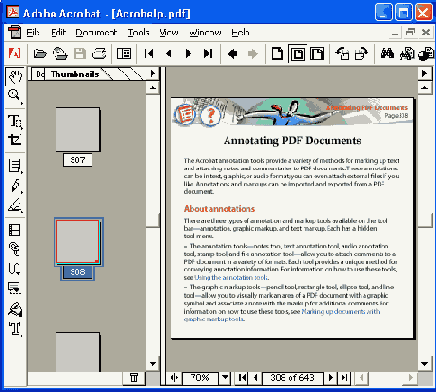The image size is (436, 392).
Task: Select the Pencil markup tool
Action: coord(15,186)
